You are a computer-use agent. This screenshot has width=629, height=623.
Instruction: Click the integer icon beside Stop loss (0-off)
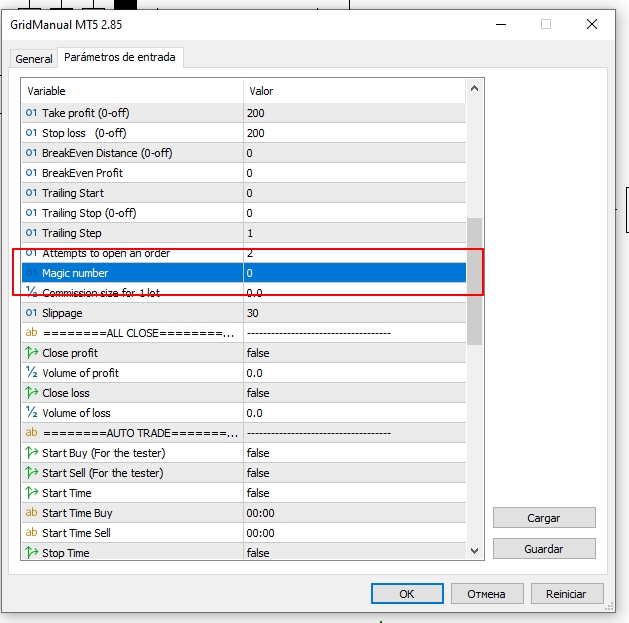click(x=31, y=133)
